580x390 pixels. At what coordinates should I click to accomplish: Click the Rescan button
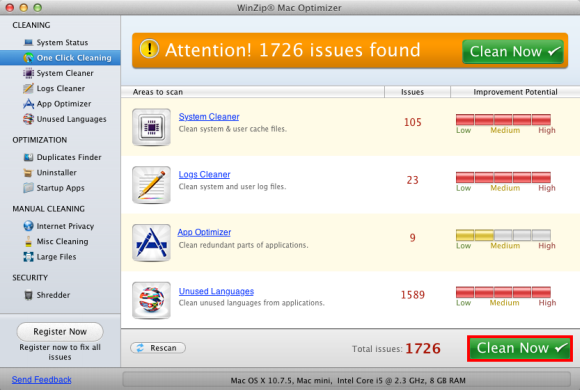point(158,348)
